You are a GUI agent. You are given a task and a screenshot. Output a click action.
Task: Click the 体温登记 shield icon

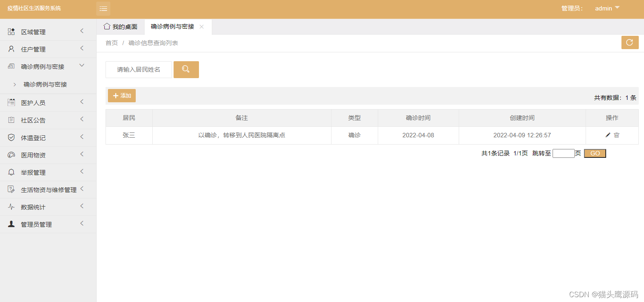tap(11, 138)
